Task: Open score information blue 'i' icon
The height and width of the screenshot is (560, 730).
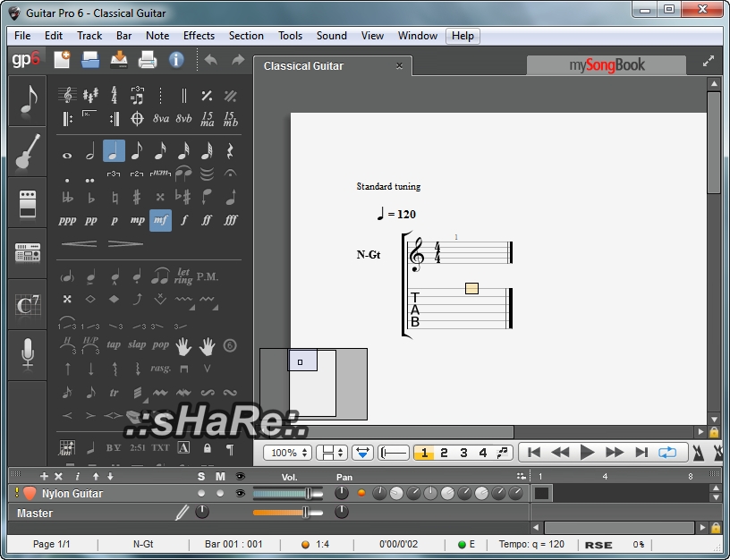Action: (x=176, y=60)
